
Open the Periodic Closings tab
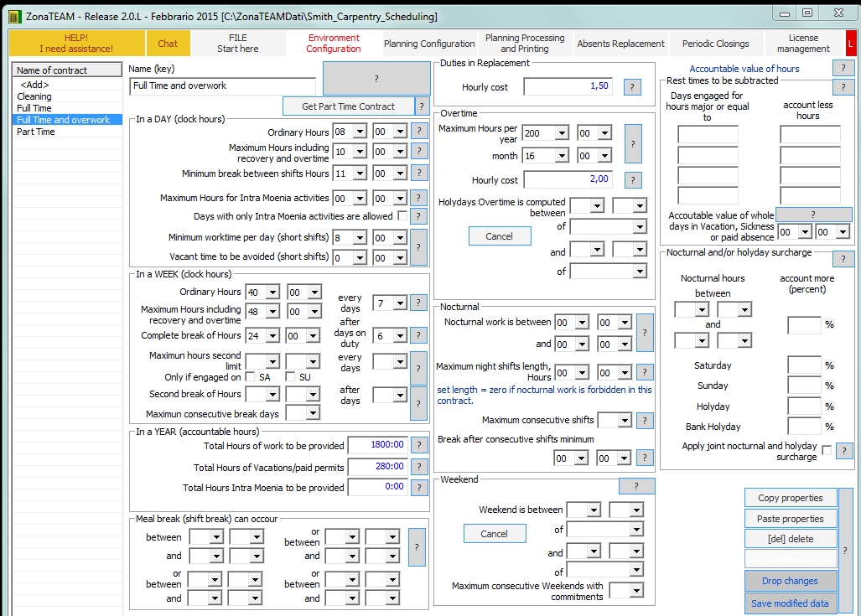715,44
